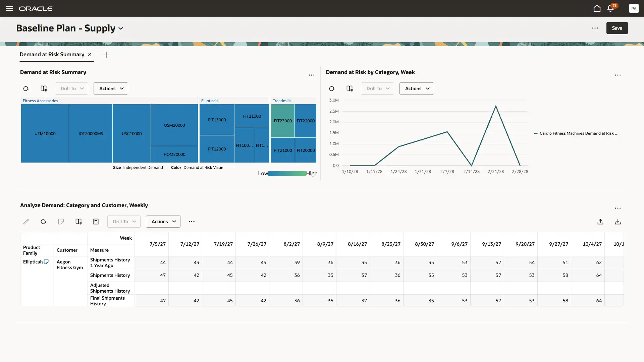Open Drill To dropdown in Demand at Risk by Category
Image resolution: width=644 pixels, height=362 pixels.
pyautogui.click(x=377, y=88)
